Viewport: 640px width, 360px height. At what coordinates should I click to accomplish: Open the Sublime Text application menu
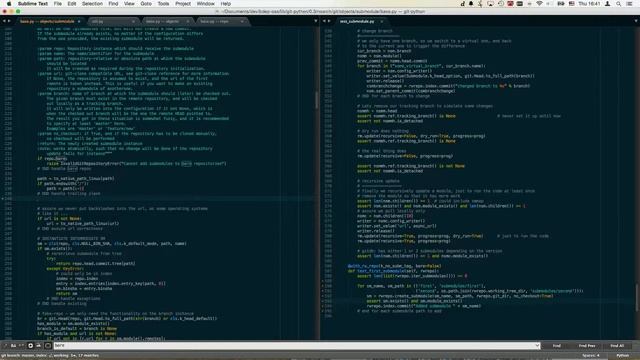pos(33,4)
